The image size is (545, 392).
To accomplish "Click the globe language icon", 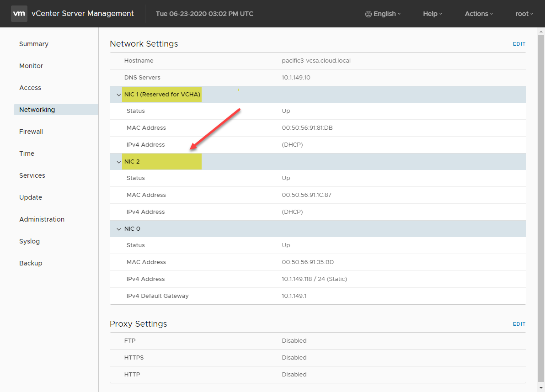I will click(x=369, y=14).
